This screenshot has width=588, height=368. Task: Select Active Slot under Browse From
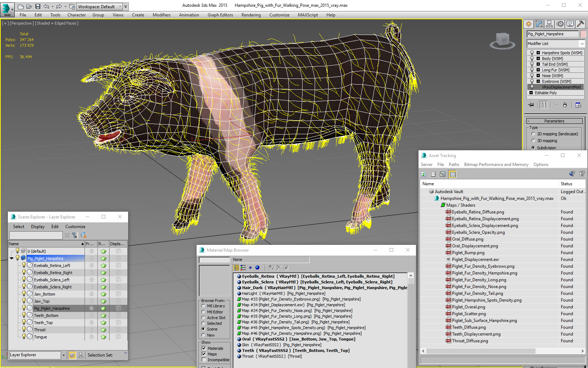click(203, 318)
